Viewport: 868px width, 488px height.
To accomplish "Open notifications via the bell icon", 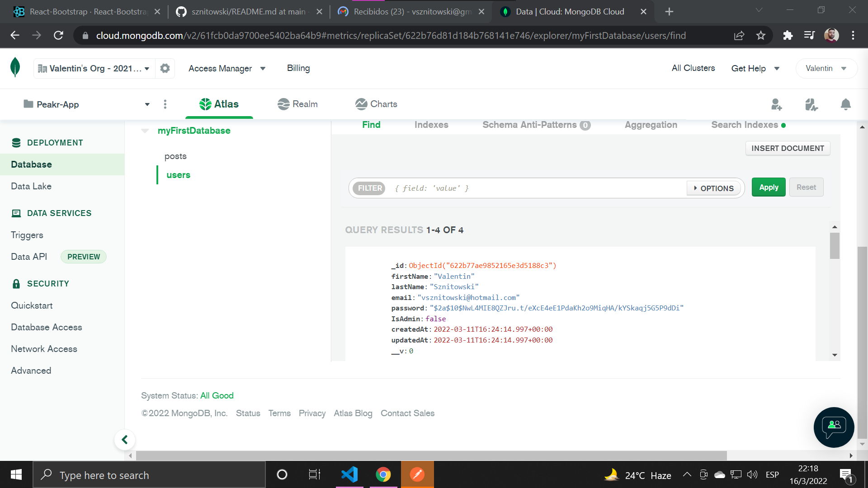I will coord(845,104).
